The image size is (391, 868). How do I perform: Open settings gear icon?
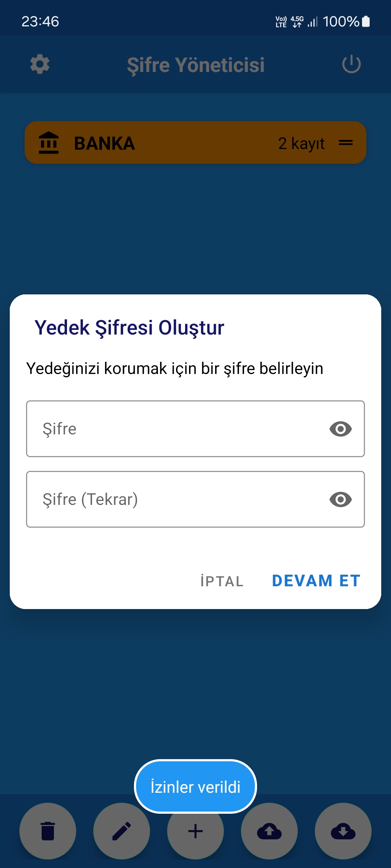tap(40, 64)
